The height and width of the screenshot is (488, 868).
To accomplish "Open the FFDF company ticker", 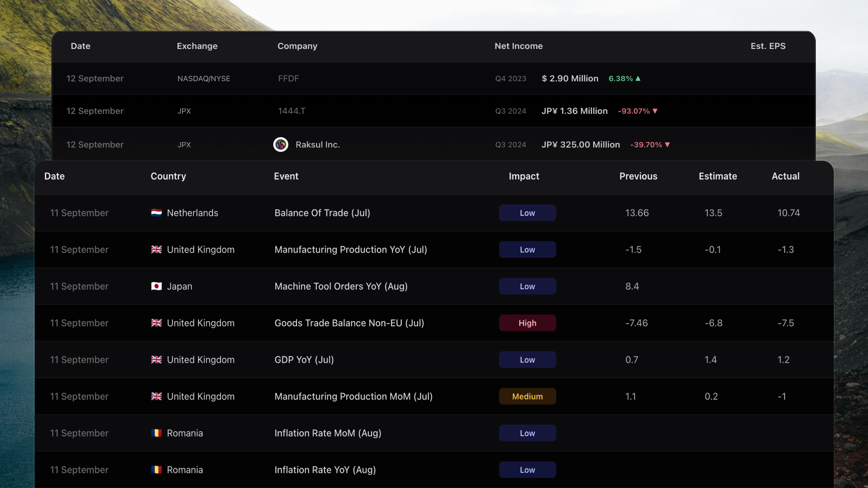I will click(288, 78).
